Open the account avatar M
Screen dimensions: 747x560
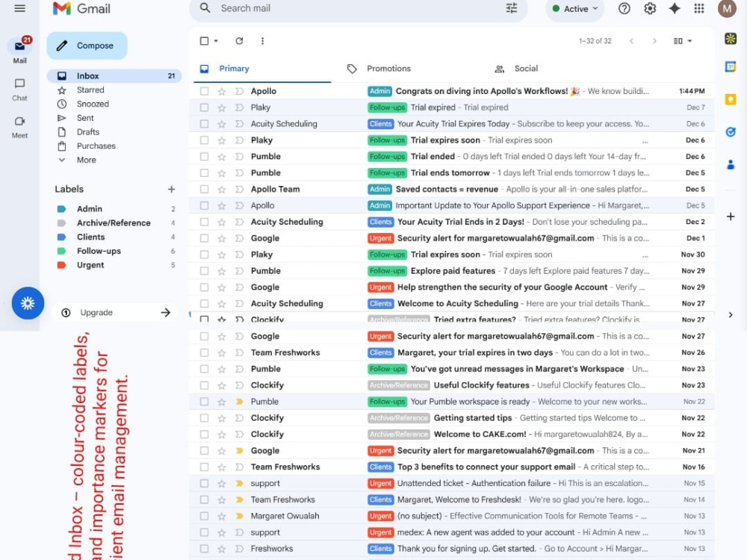[727, 8]
